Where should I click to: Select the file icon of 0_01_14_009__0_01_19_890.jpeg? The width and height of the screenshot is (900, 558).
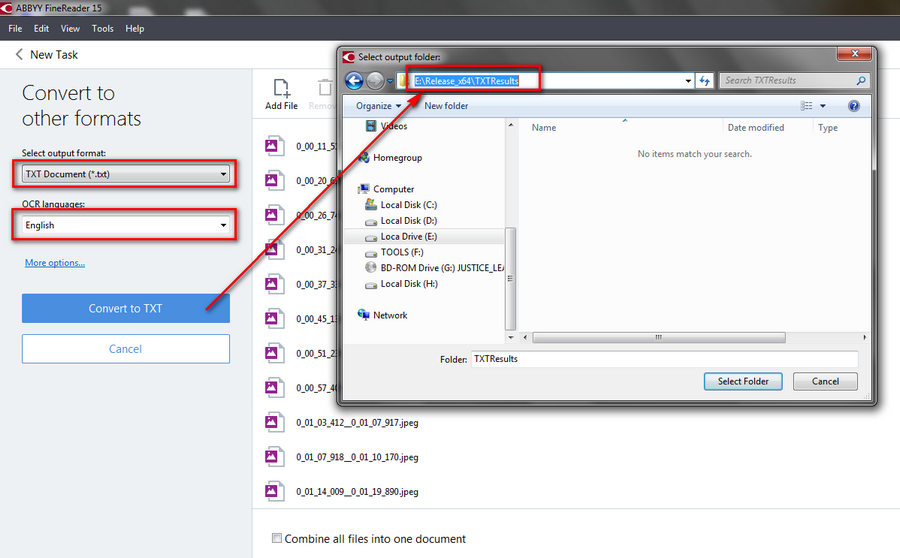pyautogui.click(x=274, y=492)
